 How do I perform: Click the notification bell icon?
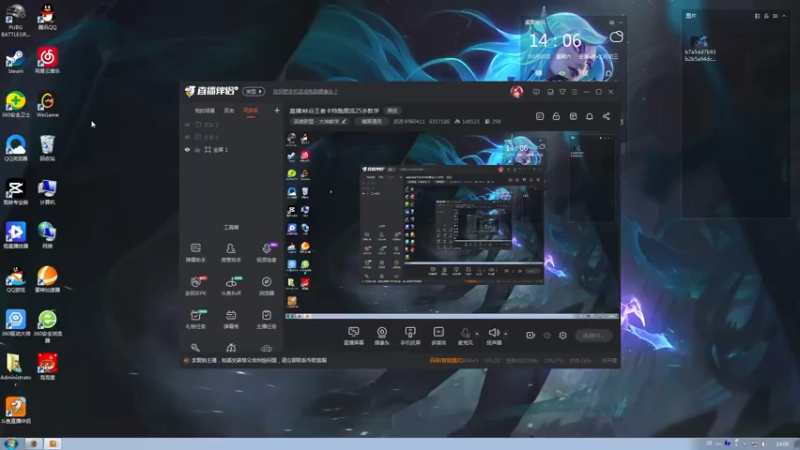coord(589,116)
